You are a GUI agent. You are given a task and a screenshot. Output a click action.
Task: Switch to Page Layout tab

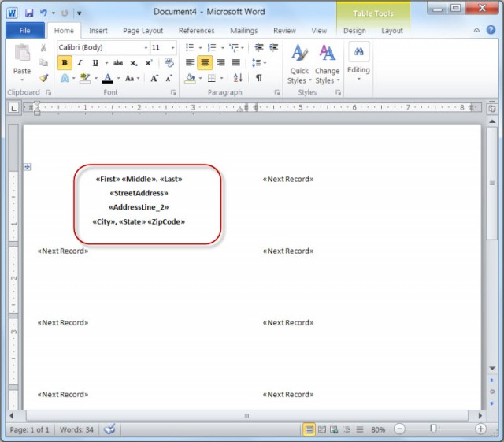[143, 31]
